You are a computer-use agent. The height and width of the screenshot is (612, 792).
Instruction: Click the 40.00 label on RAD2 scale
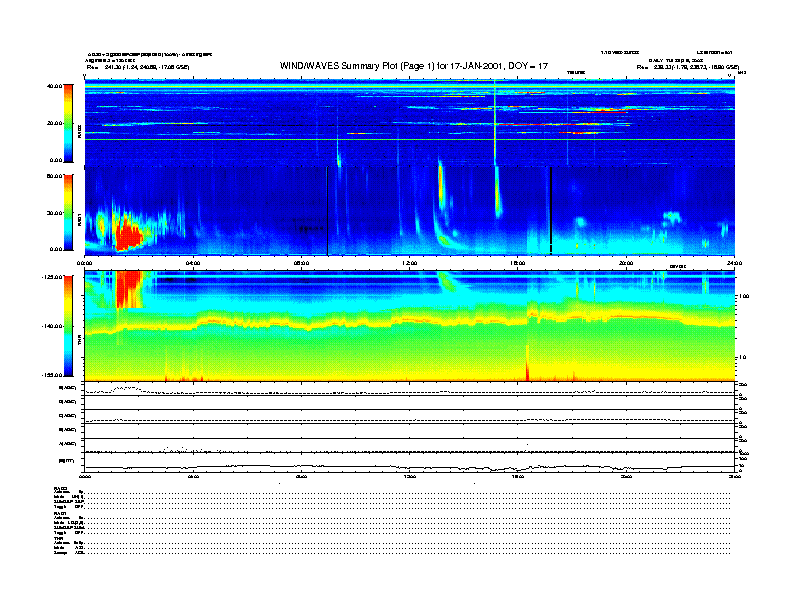point(55,86)
